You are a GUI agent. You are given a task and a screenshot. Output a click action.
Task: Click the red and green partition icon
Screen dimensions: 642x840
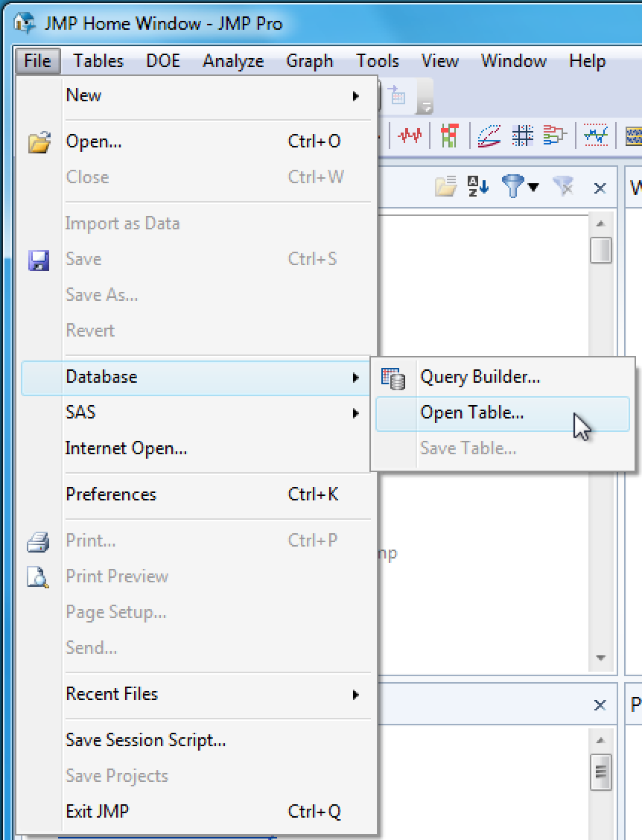click(449, 136)
